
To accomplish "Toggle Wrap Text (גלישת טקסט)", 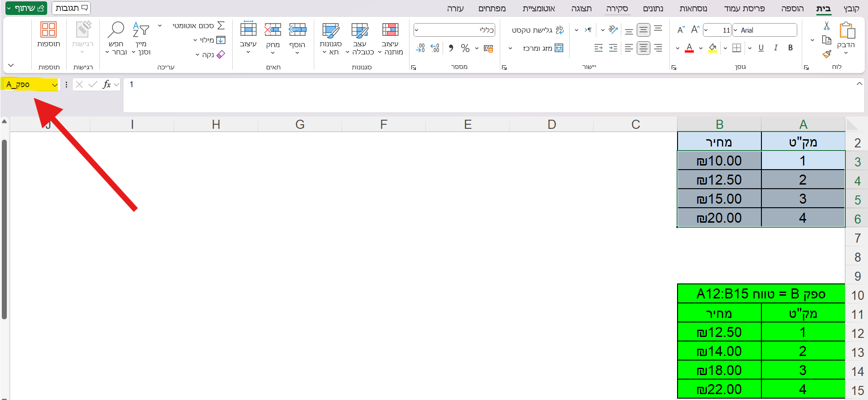I will point(537,30).
